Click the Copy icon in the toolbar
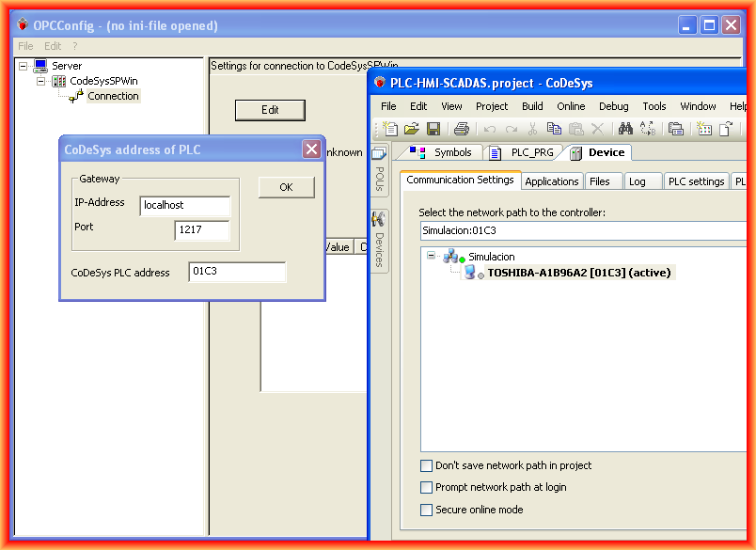This screenshot has width=756, height=550. click(x=555, y=129)
